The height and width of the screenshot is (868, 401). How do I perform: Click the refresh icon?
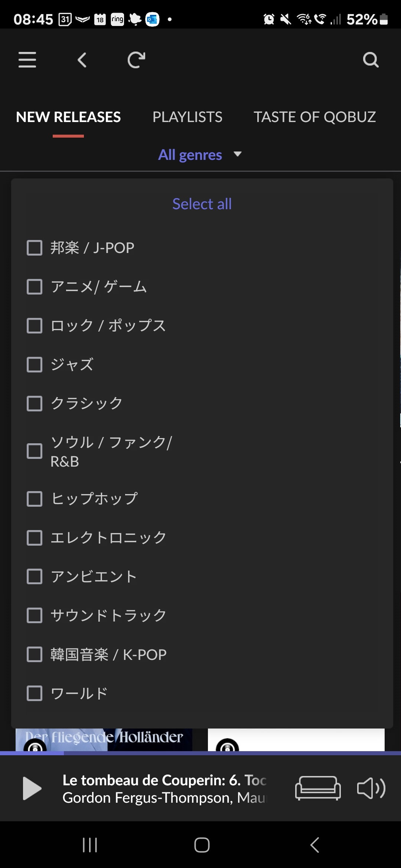point(136,60)
